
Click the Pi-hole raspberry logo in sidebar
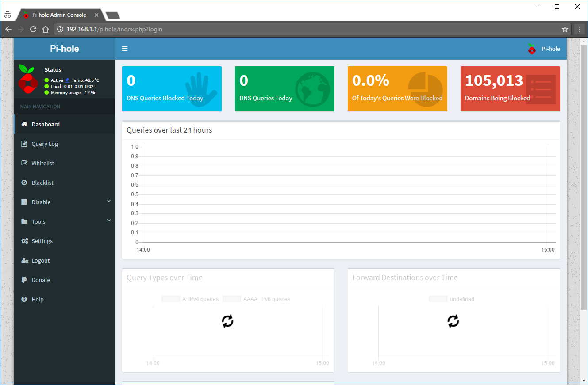pyautogui.click(x=28, y=79)
